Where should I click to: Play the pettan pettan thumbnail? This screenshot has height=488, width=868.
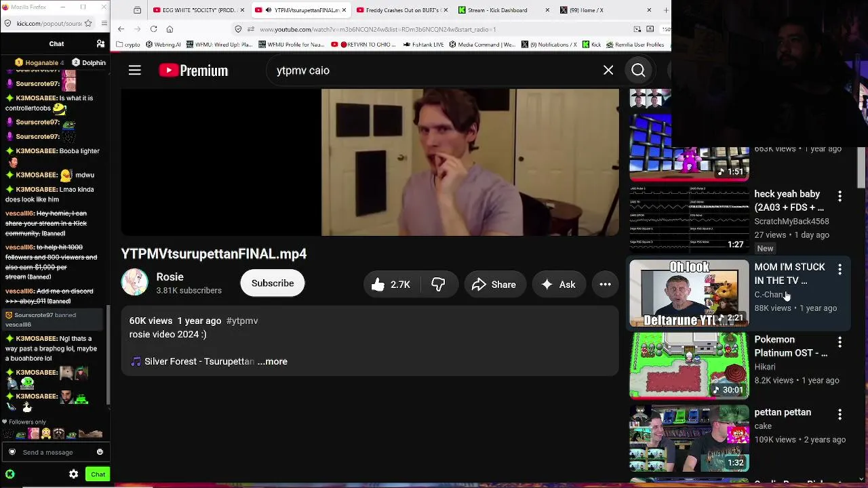tap(689, 438)
